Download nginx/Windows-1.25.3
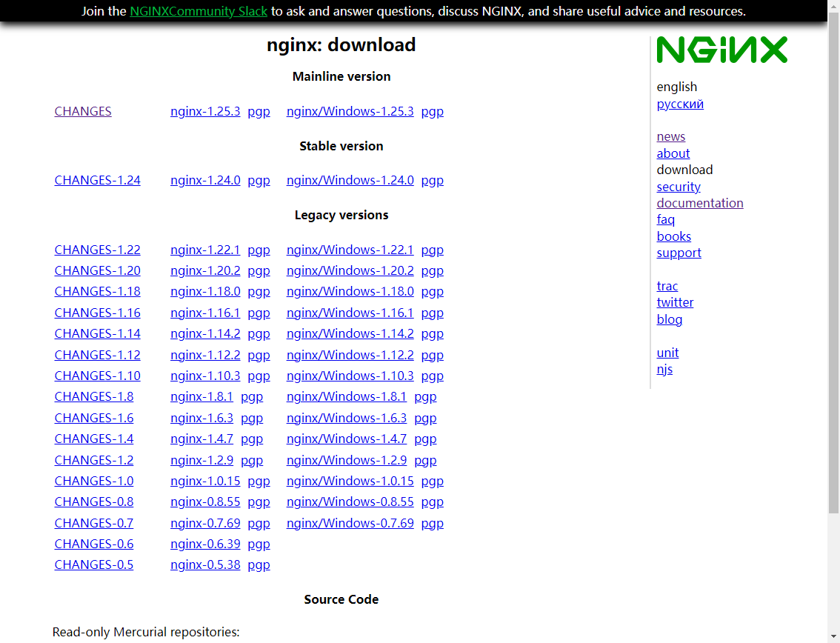This screenshot has width=840, height=643. [350, 111]
